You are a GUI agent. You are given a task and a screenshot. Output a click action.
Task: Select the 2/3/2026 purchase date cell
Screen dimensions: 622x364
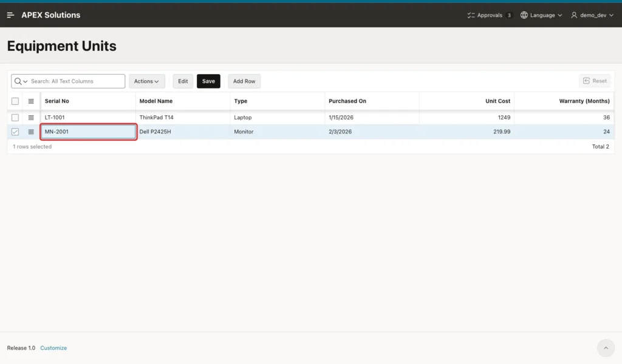pos(372,132)
